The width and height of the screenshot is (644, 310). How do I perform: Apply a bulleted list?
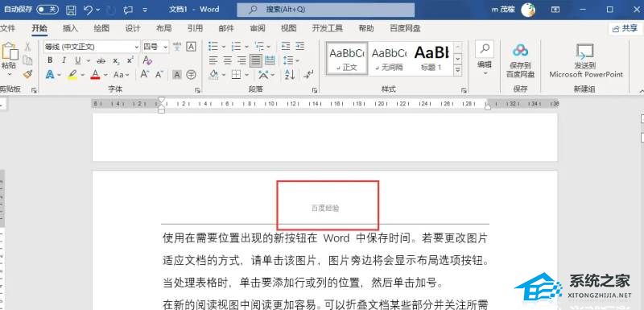[213, 47]
